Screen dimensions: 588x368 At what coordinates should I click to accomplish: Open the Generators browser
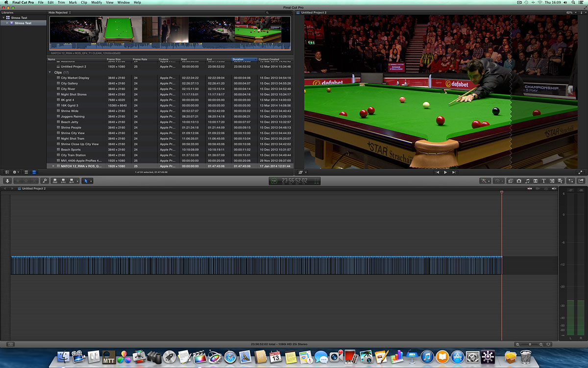[x=552, y=181]
